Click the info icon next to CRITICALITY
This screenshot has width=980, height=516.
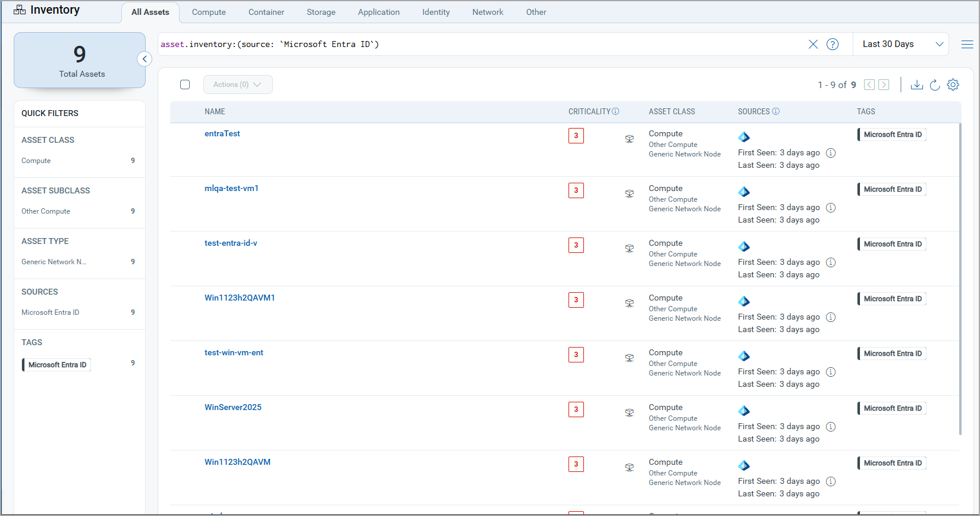click(x=615, y=111)
